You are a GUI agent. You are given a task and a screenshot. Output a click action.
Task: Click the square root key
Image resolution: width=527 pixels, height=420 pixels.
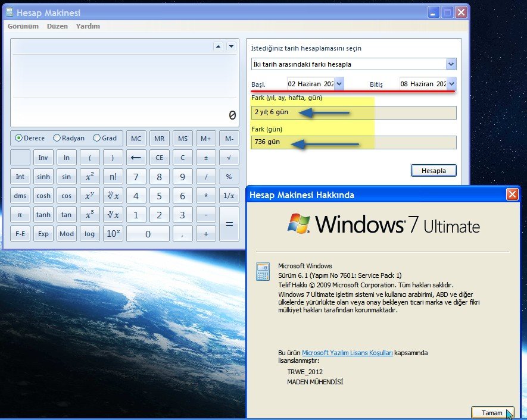point(229,158)
